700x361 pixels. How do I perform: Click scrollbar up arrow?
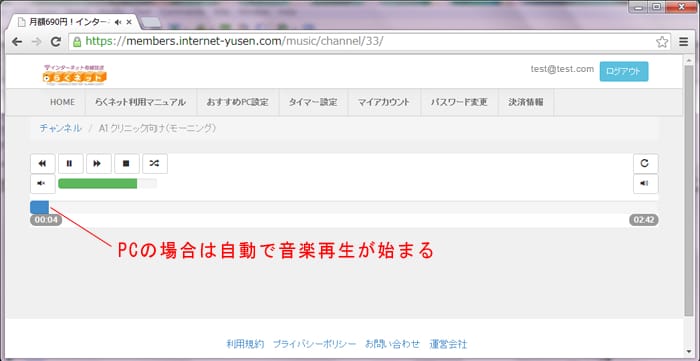coord(689,60)
